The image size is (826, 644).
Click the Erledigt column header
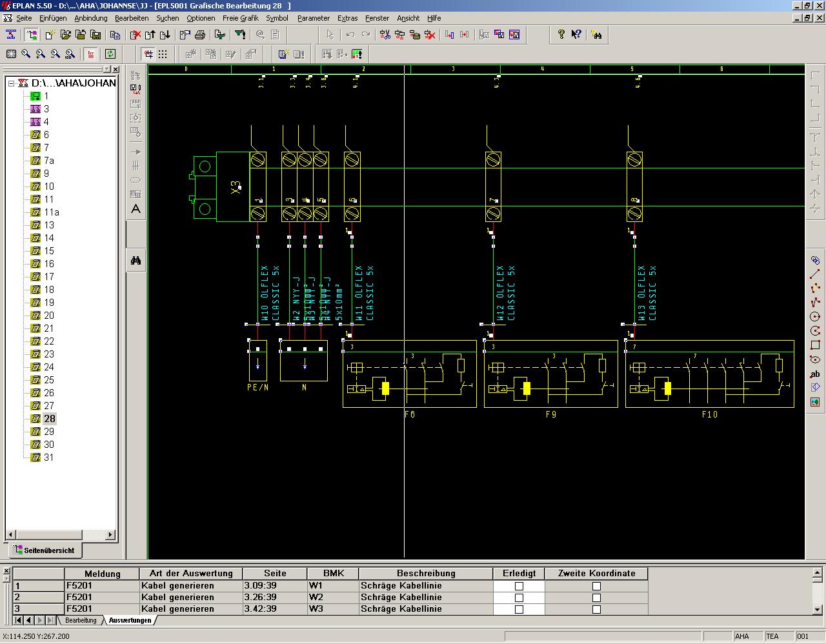point(519,574)
